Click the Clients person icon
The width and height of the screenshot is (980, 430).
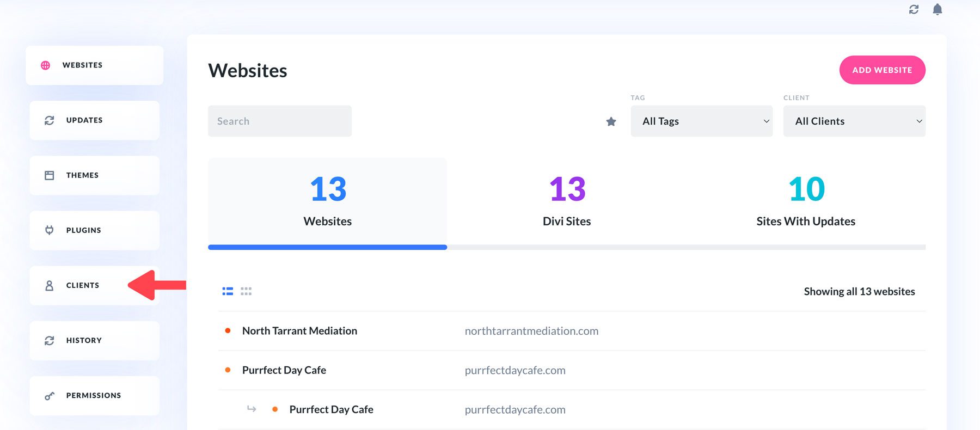click(x=50, y=285)
